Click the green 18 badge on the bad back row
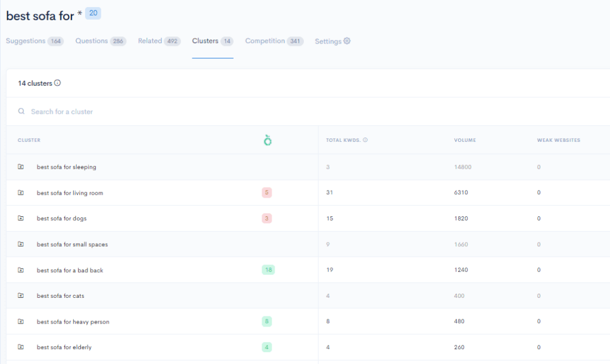Image resolution: width=610 pixels, height=364 pixels. click(268, 270)
